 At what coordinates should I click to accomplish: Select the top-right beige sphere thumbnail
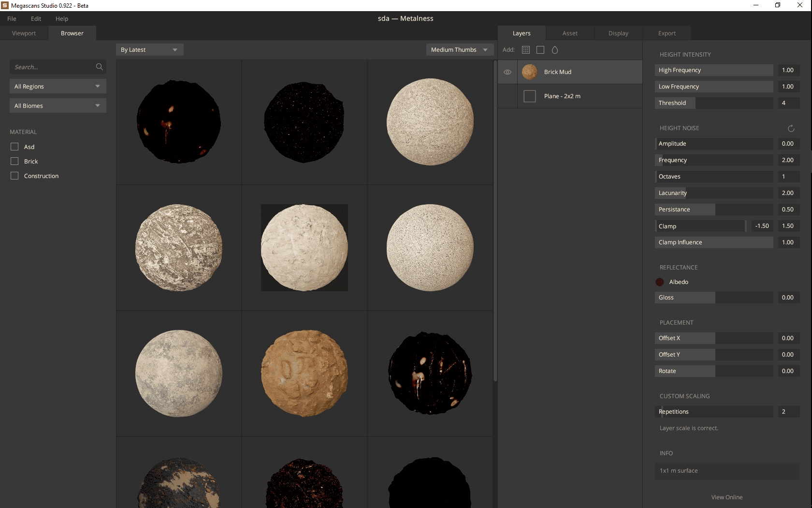(430, 122)
